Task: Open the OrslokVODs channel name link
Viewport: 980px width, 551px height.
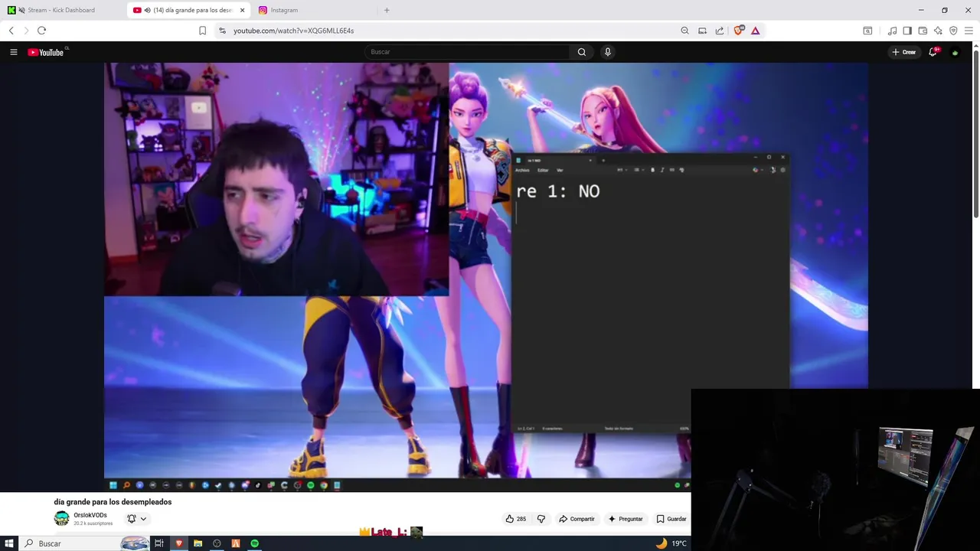Action: point(90,515)
